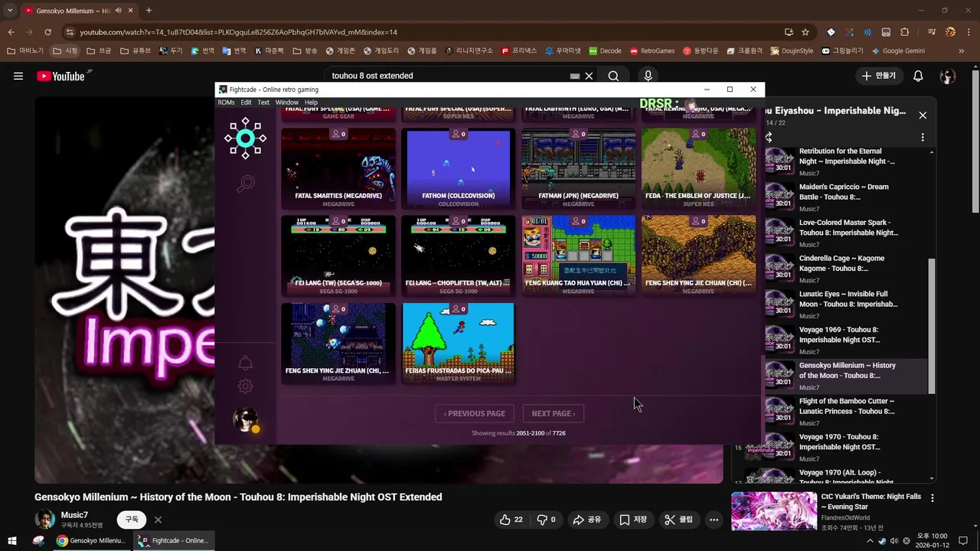Click the Chrome address bar URL
Viewport: 980px width, 551px height.
[238, 32]
